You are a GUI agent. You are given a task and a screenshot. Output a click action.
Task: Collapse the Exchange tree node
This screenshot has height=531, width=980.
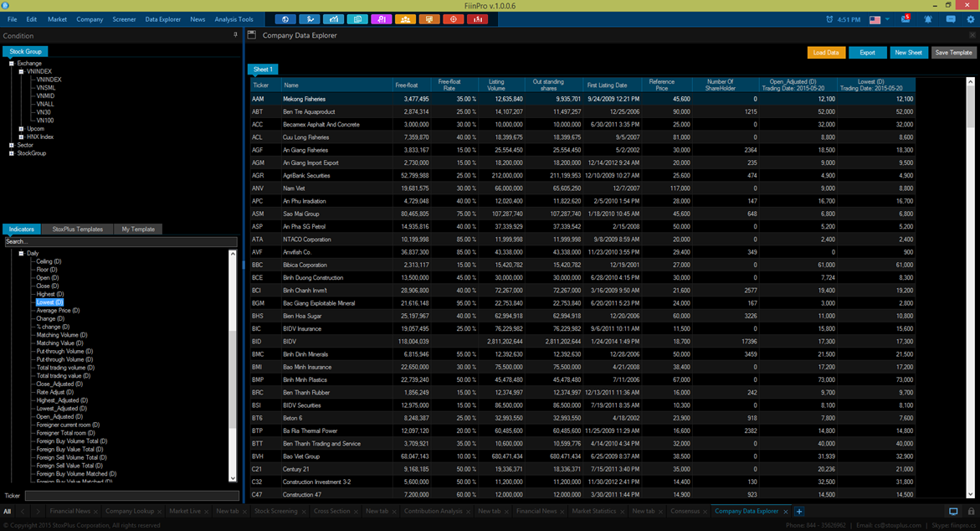11,63
